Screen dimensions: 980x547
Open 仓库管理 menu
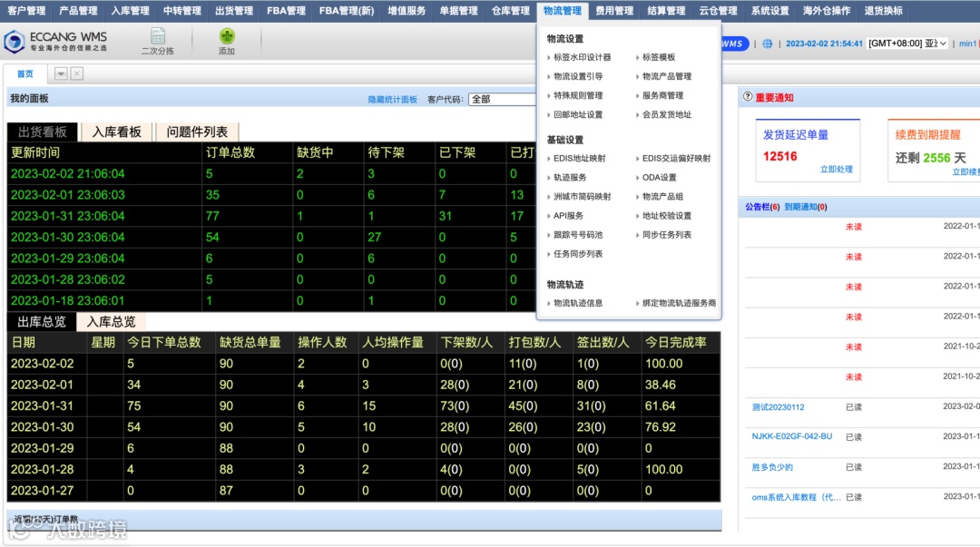tap(510, 11)
